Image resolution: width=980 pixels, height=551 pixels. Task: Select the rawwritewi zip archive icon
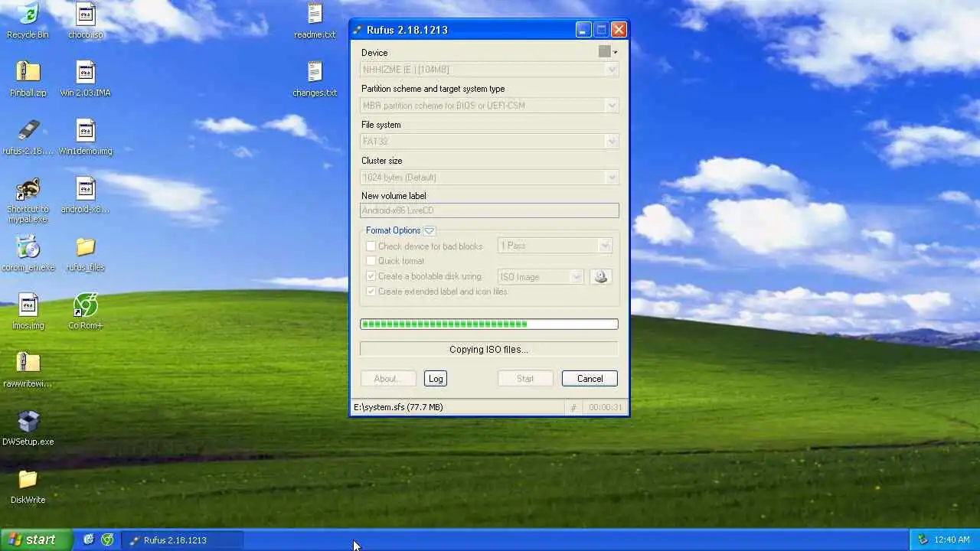point(28,363)
